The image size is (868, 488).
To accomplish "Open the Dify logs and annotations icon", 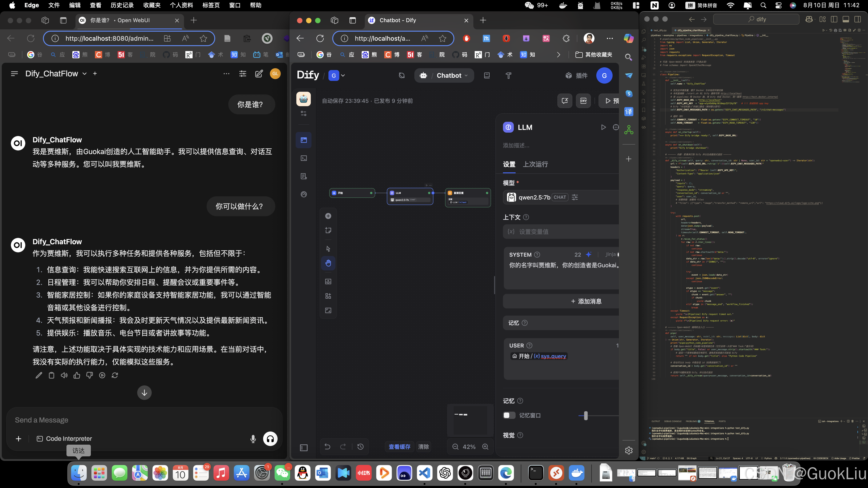I will tap(304, 176).
